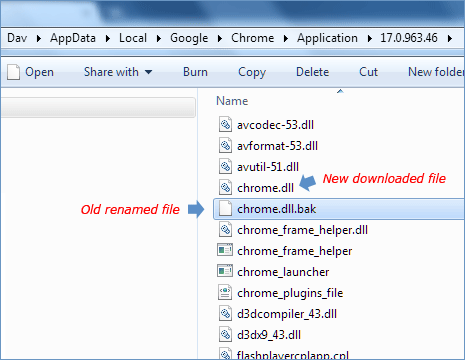Viewport: 465px width, 360px height.
Task: Select the d3dx9_43.dll file name
Action: (269, 335)
